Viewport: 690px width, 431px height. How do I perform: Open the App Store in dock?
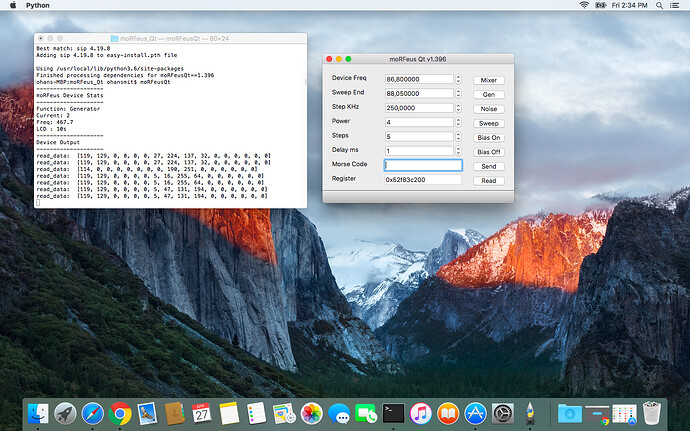(475, 413)
